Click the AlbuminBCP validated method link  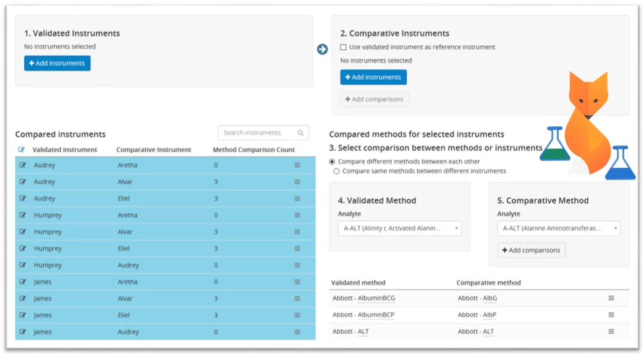click(376, 314)
